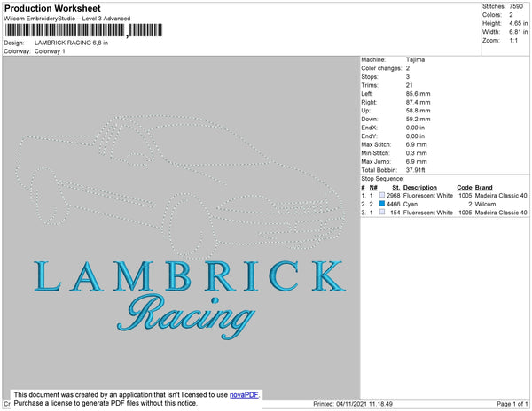Click the Zoom value 1:1
Screen dimensions: 532x411
(513, 41)
